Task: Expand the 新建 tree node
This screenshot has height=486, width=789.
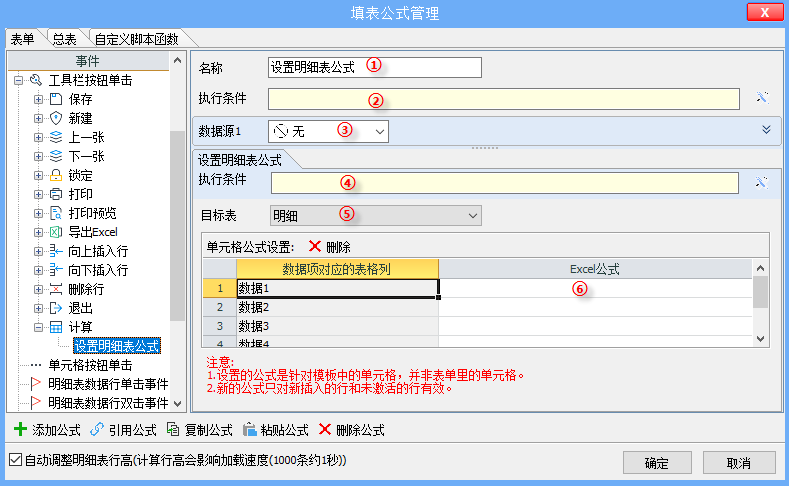Action: (x=38, y=118)
